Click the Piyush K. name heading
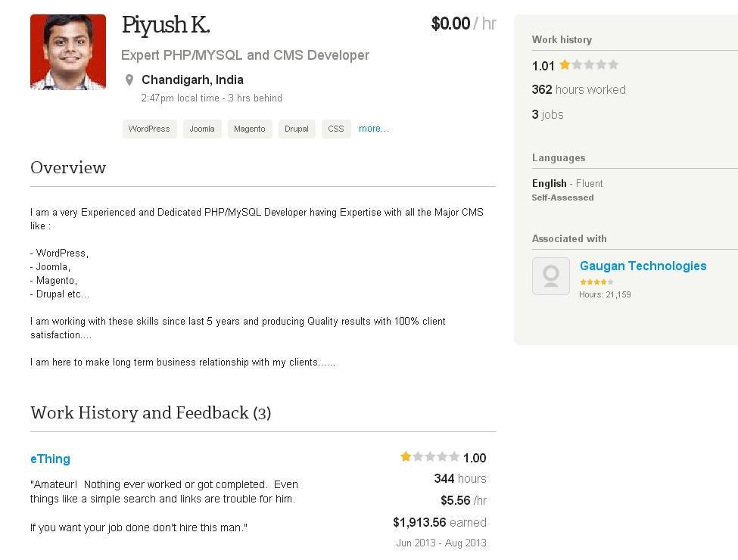Image resolution: width=738 pixels, height=560 pixels. pos(166,25)
